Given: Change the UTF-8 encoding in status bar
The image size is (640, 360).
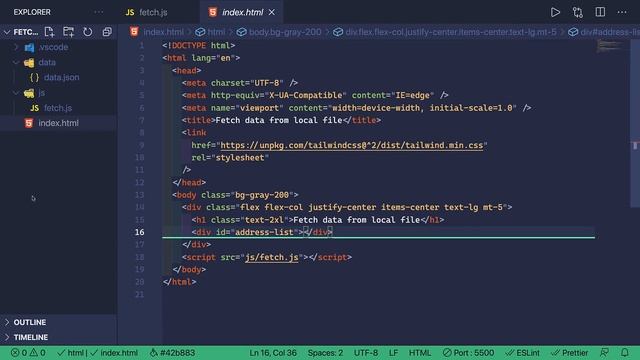Looking at the screenshot, I should click(x=366, y=353).
